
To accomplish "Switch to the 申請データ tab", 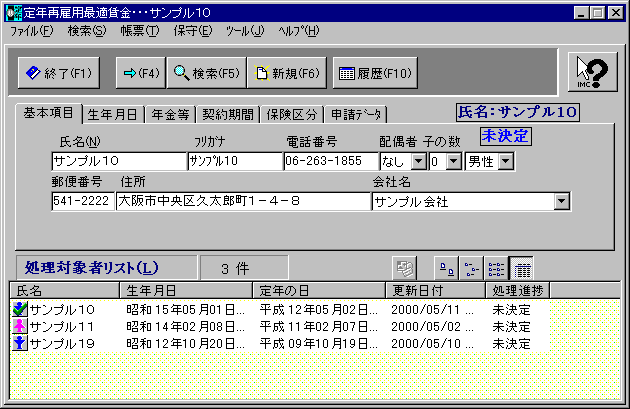I will pos(356,115).
